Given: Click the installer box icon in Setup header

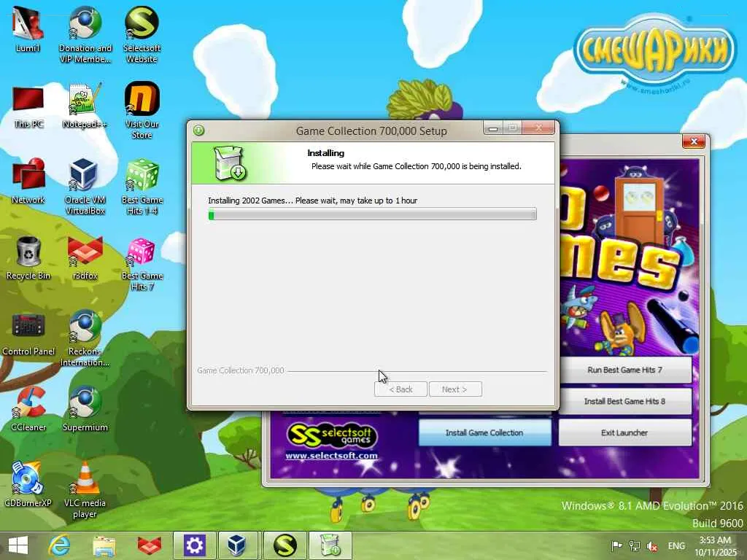Looking at the screenshot, I should pyautogui.click(x=229, y=163).
